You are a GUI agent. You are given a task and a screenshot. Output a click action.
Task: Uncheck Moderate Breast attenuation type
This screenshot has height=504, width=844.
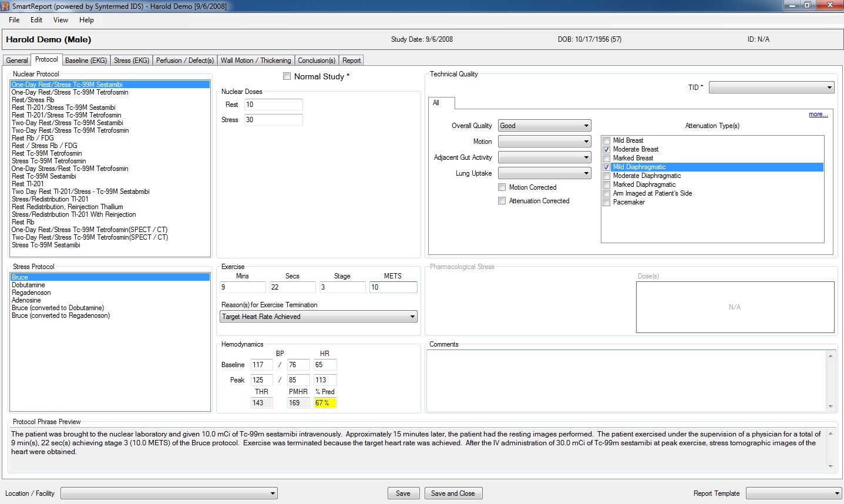(x=607, y=150)
